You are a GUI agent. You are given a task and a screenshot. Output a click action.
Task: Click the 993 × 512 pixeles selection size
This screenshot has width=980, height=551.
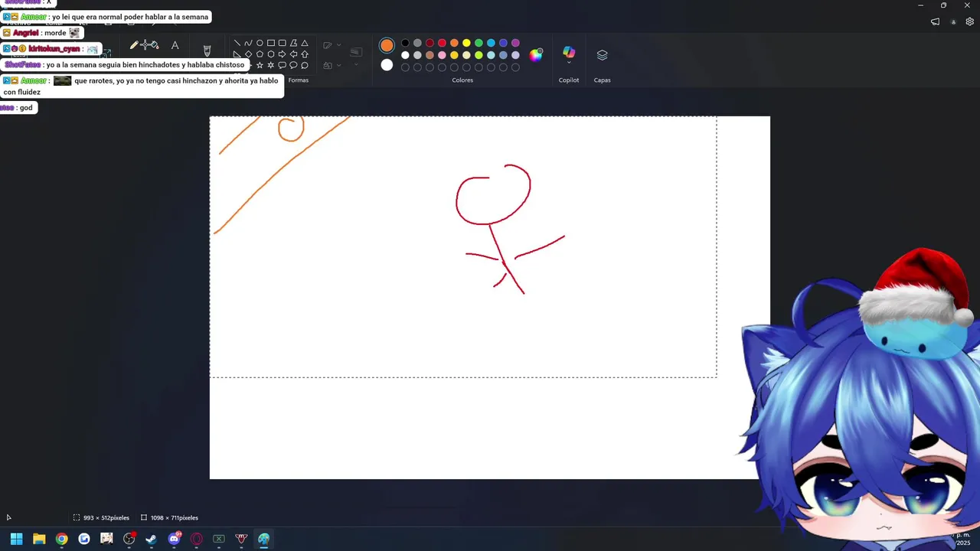[x=106, y=518]
